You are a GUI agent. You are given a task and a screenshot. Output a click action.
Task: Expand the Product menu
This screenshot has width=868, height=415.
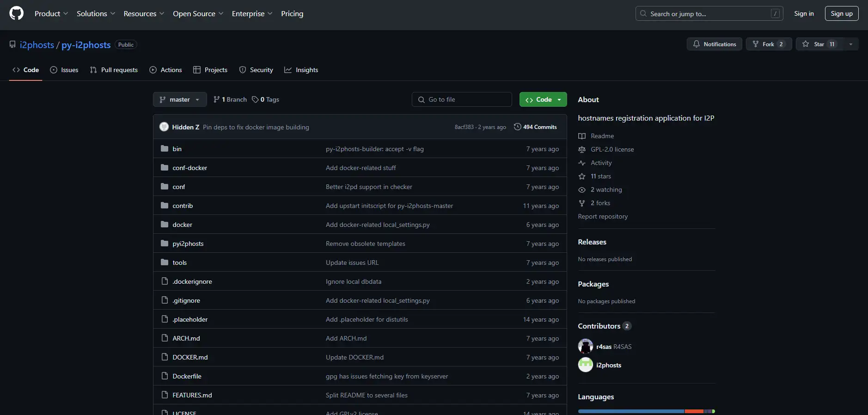click(51, 13)
